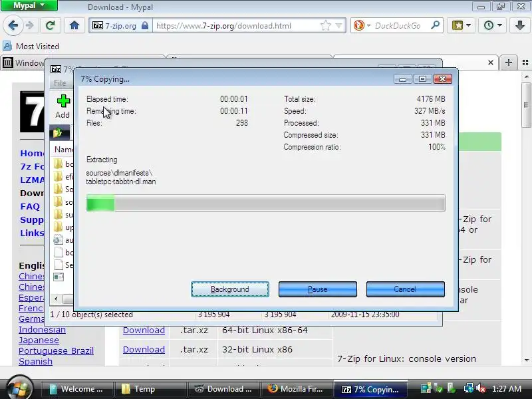
Task: Open the downloads arrow button
Action: coord(519,25)
